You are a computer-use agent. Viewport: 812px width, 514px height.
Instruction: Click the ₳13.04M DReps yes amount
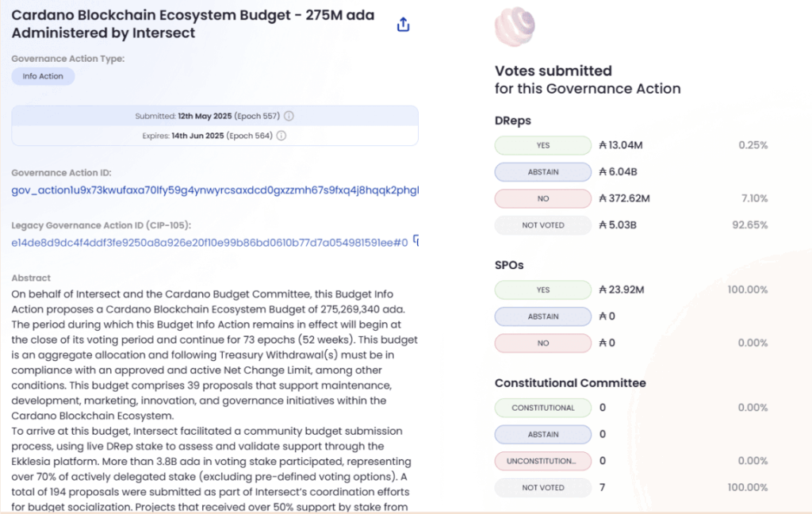[620, 145]
